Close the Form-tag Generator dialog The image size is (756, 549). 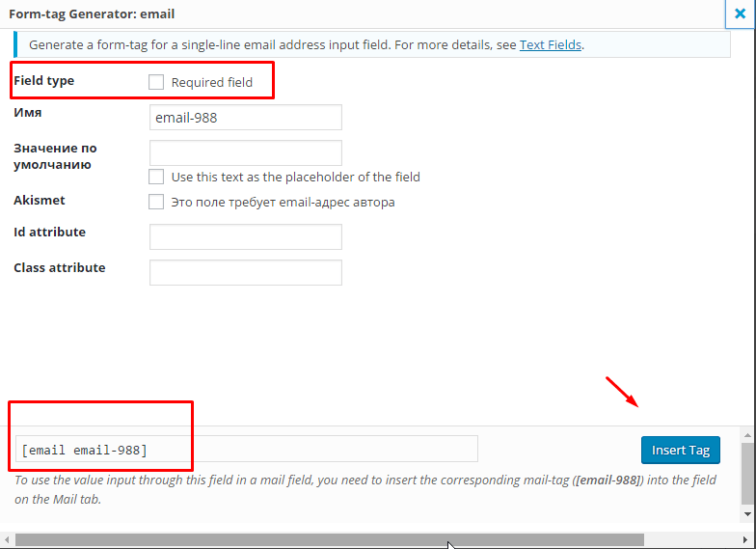coord(740,14)
